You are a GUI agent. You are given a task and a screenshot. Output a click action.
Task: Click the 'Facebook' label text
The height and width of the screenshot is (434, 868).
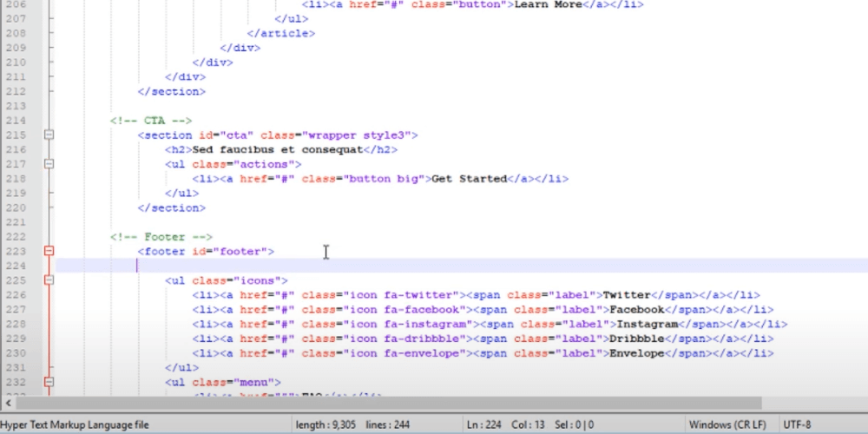click(636, 310)
